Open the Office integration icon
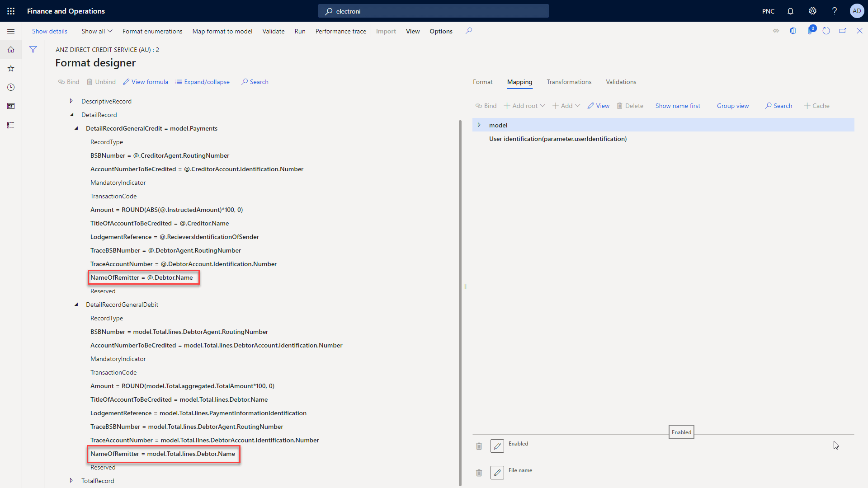Viewport: 868px width, 488px height. tap(793, 31)
